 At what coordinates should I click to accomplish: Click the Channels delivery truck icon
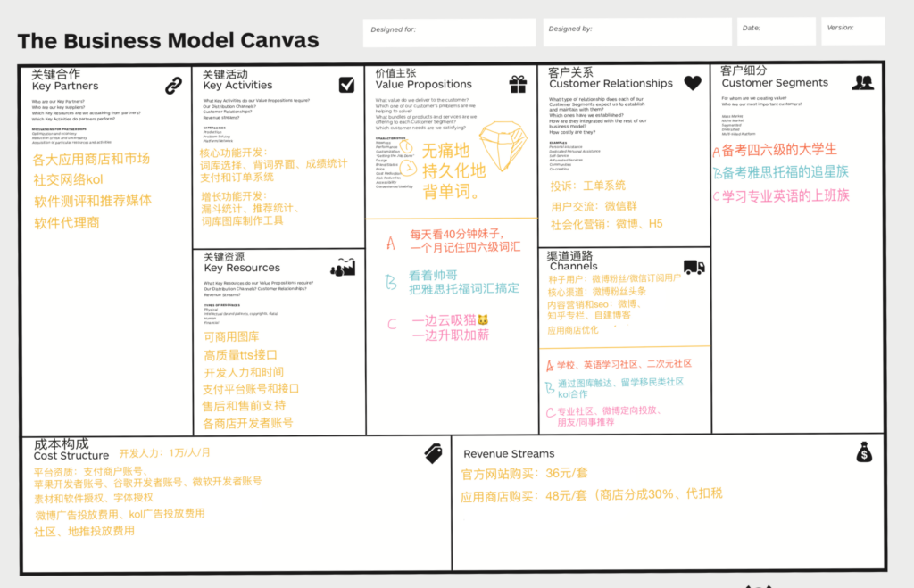click(694, 267)
